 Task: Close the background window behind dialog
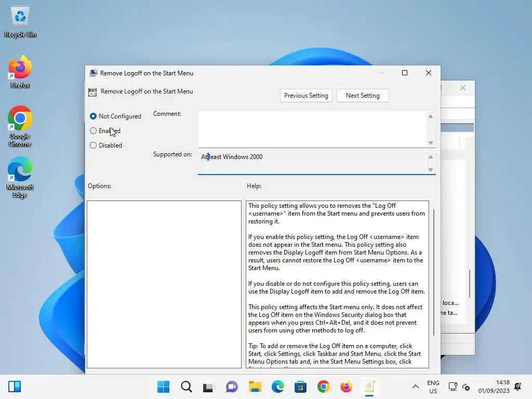pos(463,88)
